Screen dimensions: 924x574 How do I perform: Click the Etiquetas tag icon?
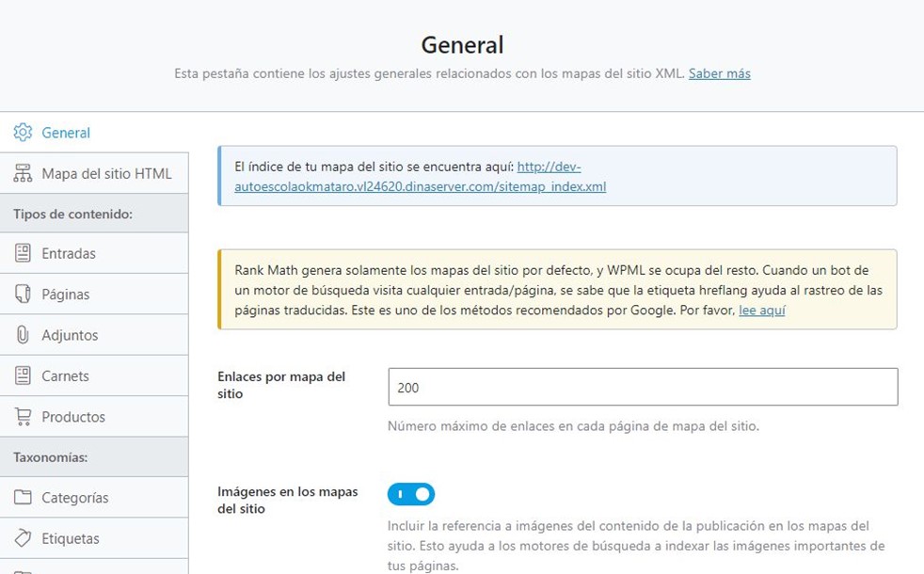point(23,538)
